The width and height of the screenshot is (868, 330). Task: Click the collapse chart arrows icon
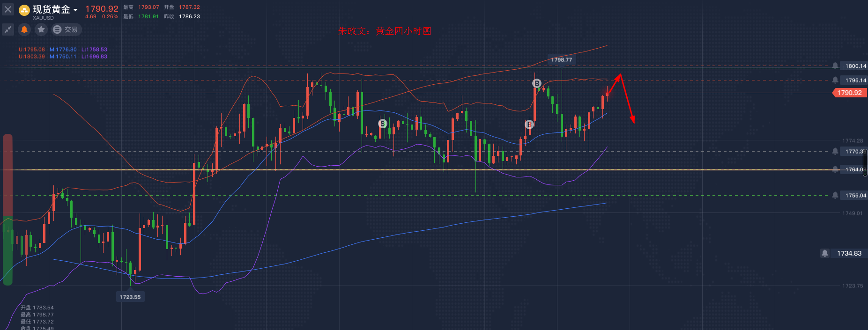point(8,29)
